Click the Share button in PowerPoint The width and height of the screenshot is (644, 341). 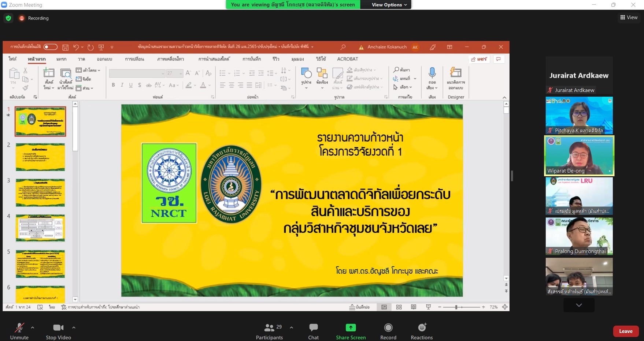pos(479,59)
